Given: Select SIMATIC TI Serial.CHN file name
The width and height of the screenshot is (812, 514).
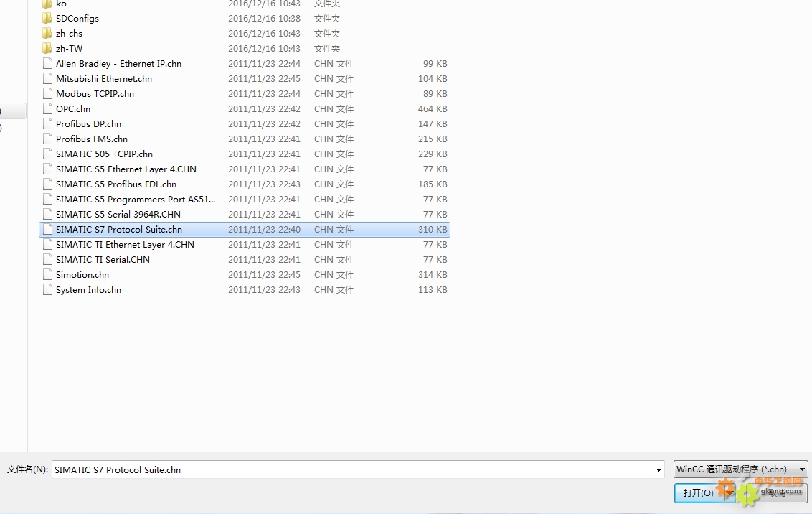Looking at the screenshot, I should [103, 260].
